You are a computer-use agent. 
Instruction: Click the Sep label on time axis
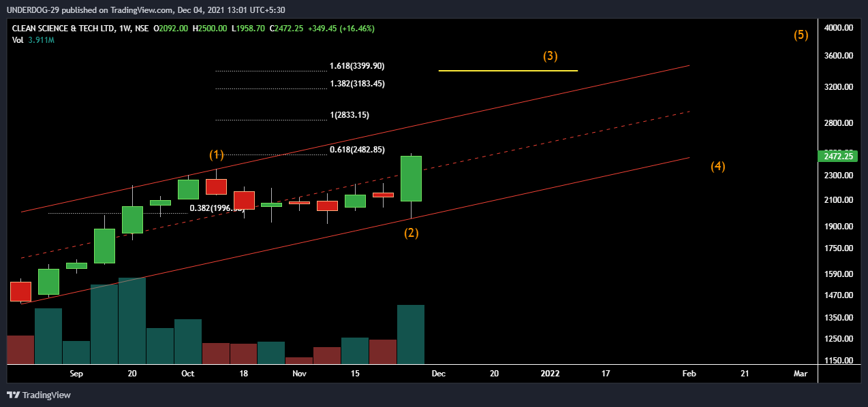coord(76,374)
